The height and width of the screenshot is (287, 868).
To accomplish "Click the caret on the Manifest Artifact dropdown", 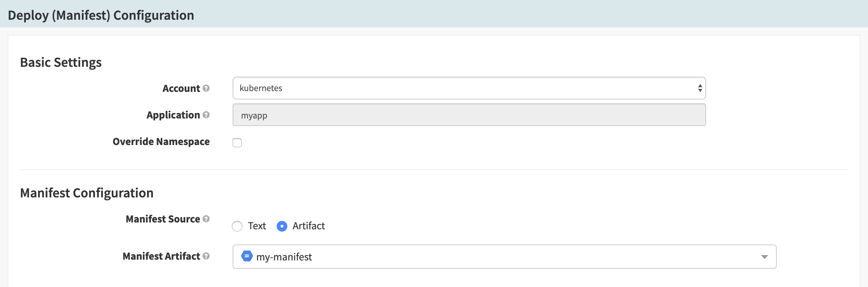I will [765, 257].
